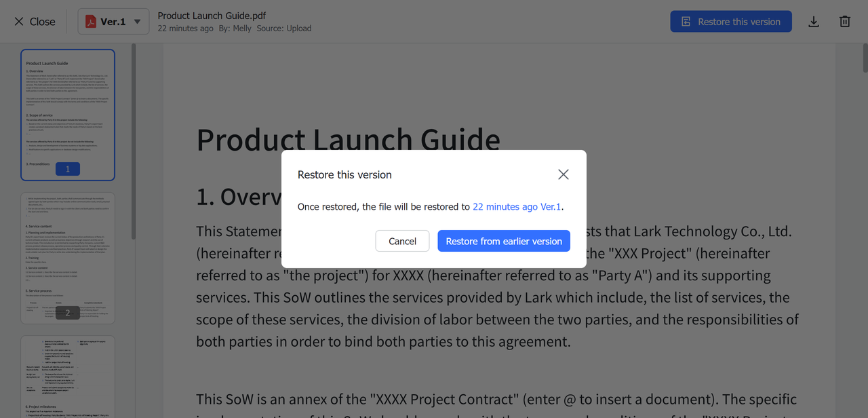The width and height of the screenshot is (868, 418).
Task: Dismiss the dialog with its X icon
Action: (563, 174)
